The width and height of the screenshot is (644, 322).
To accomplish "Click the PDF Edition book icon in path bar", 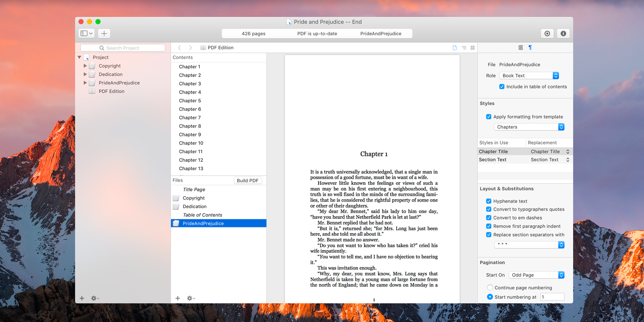I will (x=203, y=48).
